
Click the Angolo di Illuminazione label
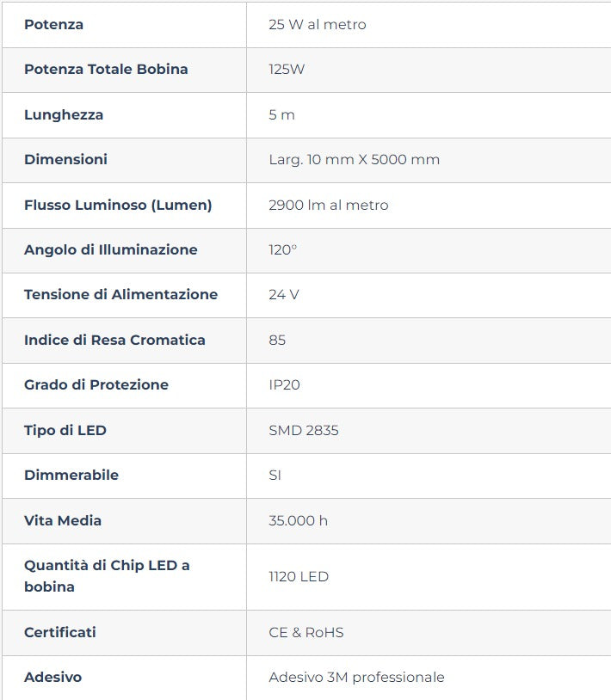(x=110, y=249)
